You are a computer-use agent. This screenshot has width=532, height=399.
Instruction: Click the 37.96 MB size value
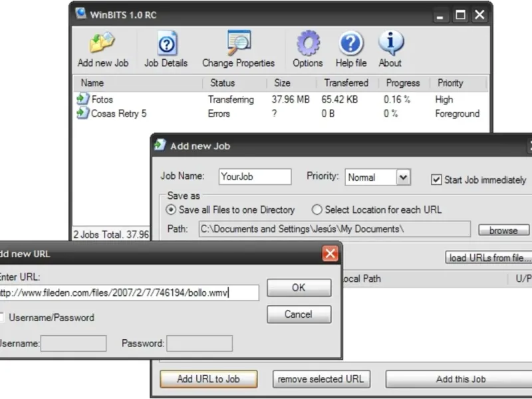pyautogui.click(x=291, y=99)
